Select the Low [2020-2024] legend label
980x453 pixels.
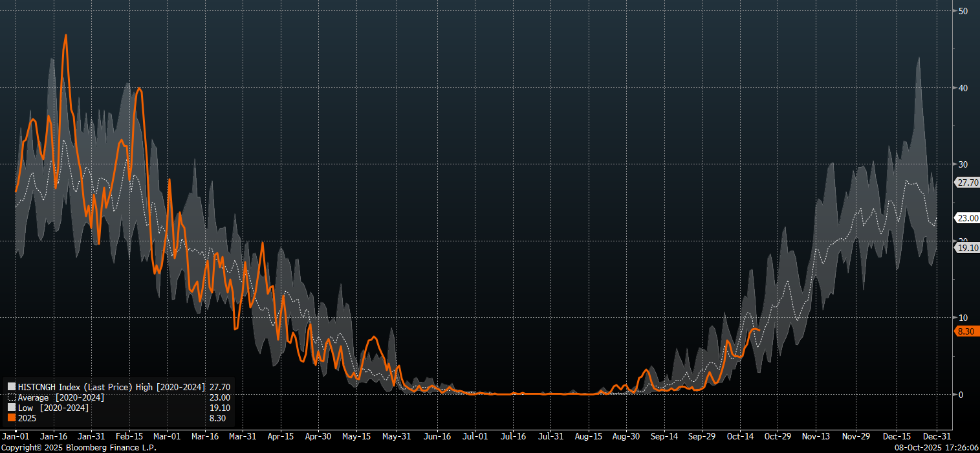(x=53, y=408)
